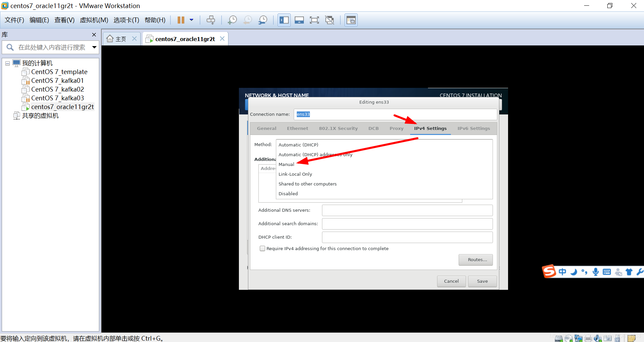644x342 pixels.
Task: Open the 虚拟机(M) menu
Action: [94, 20]
